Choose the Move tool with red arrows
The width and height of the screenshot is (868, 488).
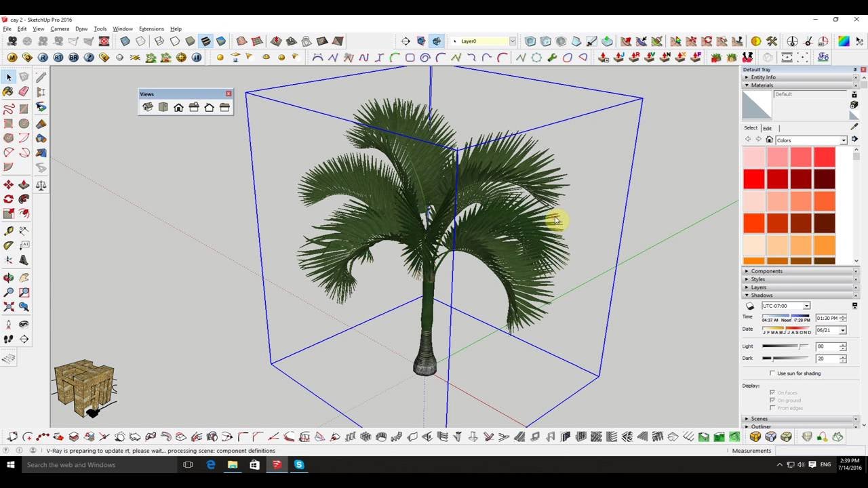[9, 185]
